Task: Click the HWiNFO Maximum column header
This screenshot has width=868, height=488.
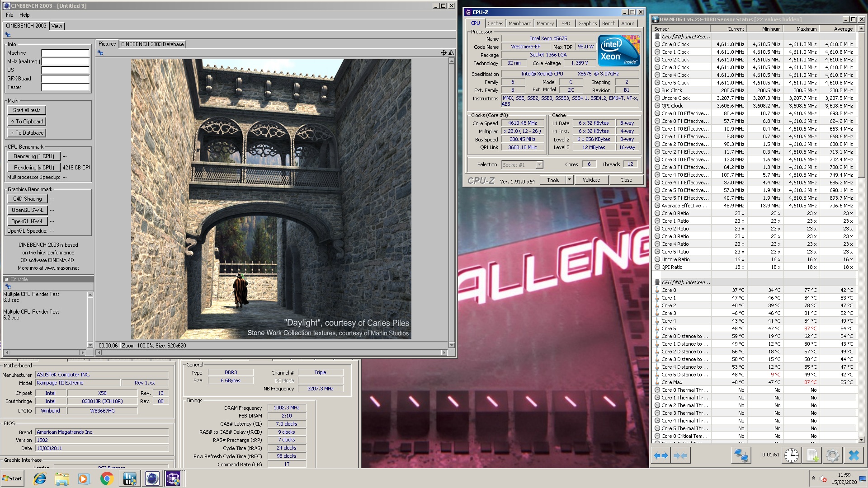Action: [x=801, y=29]
